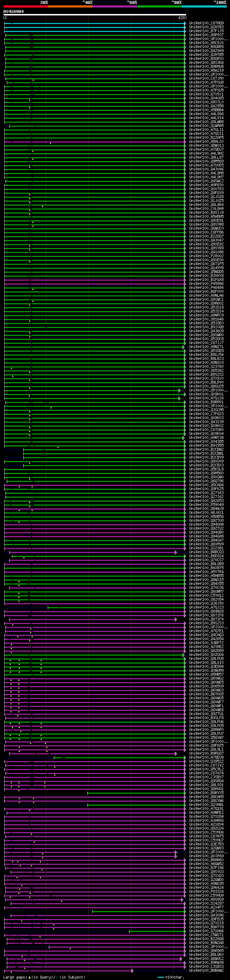Click the UniRef100_Q94GB0 label

[206, 532]
